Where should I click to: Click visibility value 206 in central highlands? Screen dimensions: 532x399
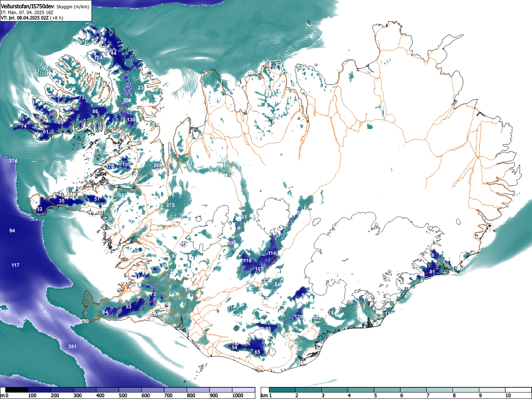232,243
